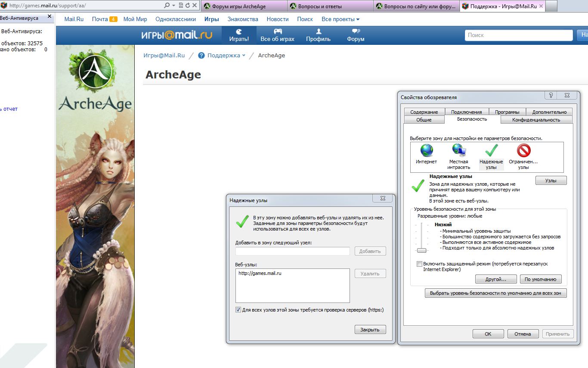Click the Другой... button
Viewport: 588px width, 368px height.
click(x=496, y=279)
